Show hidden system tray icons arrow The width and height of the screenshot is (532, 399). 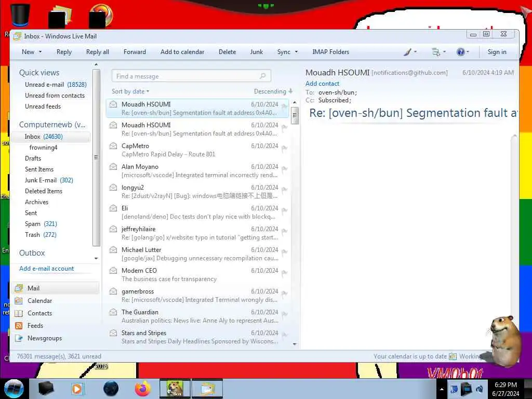(x=442, y=389)
